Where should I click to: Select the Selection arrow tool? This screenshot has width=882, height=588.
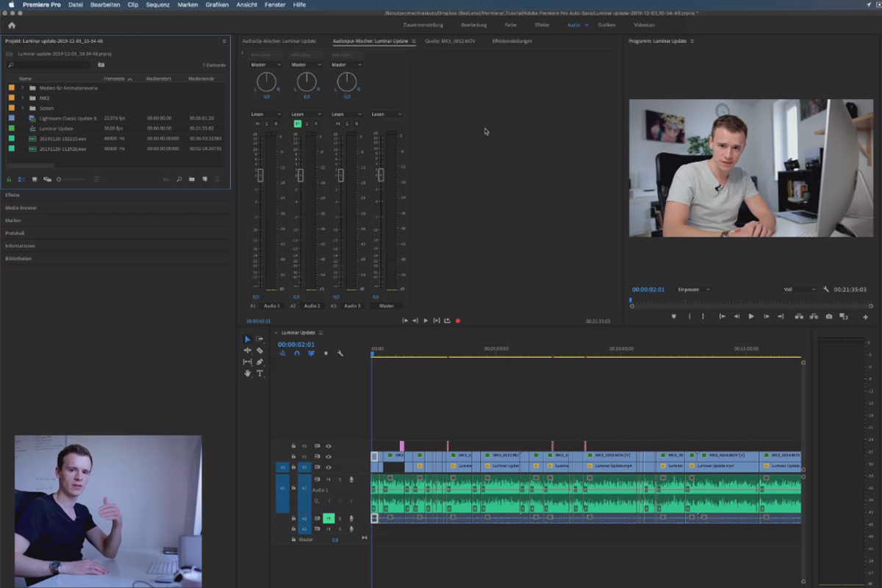(247, 340)
